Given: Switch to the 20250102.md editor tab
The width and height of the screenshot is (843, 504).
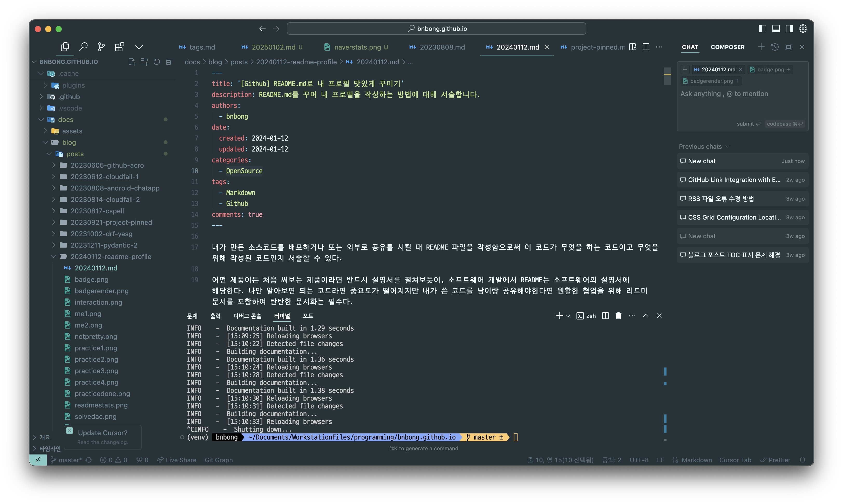Looking at the screenshot, I should click(272, 47).
